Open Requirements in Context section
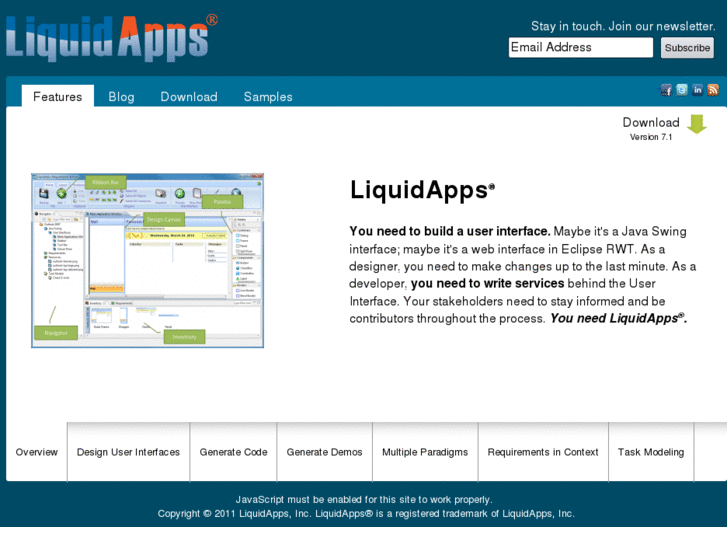The height and width of the screenshot is (545, 727). [x=543, y=452]
